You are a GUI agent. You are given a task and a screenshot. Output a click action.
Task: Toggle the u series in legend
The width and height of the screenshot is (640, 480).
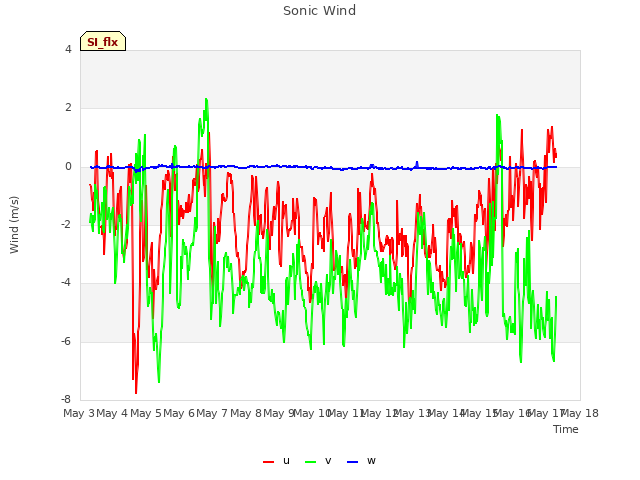coord(276,461)
